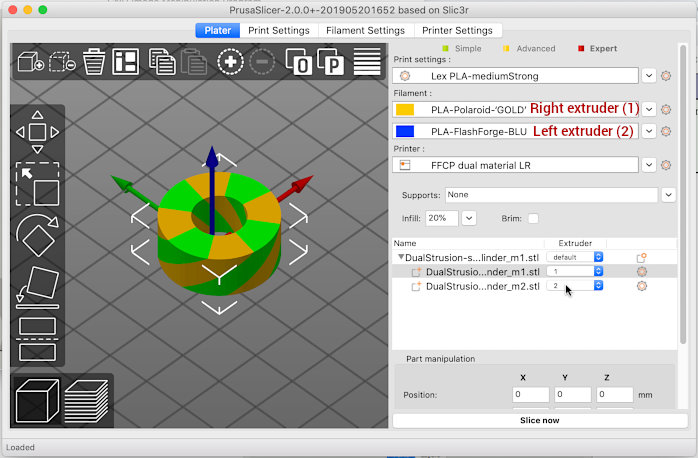Open the Supports dropdown arrow
Screen dimensions: 698x458
point(668,195)
